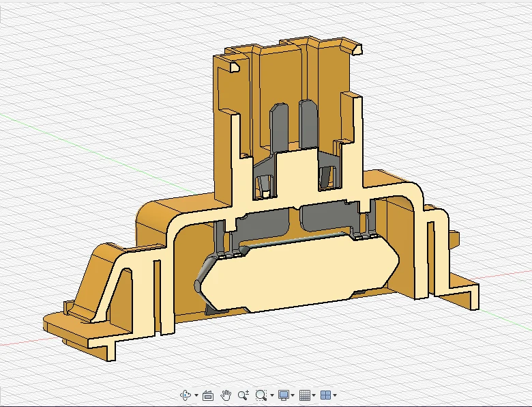Choose the Zoom magnifier tool
This screenshot has width=532, height=407.
243,395
